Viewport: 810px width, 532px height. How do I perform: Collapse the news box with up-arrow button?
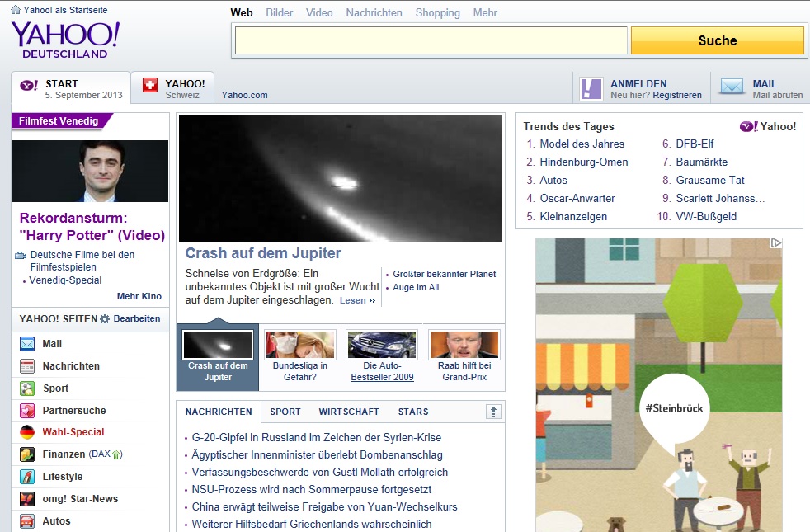pyautogui.click(x=493, y=411)
